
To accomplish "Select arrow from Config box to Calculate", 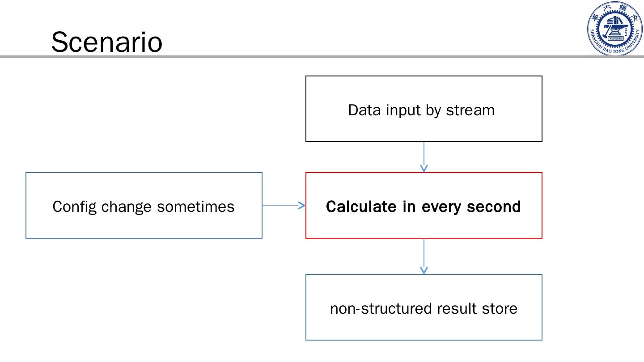I will pos(284,206).
